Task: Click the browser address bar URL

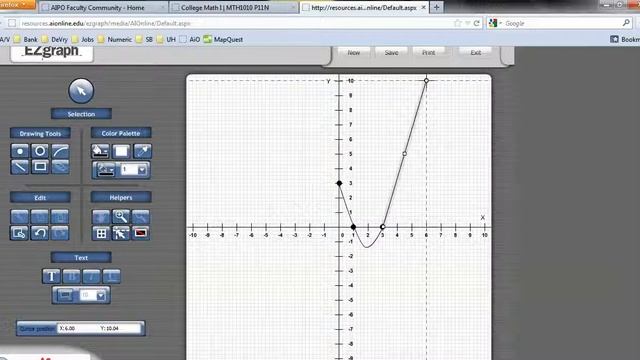Action: click(106, 23)
